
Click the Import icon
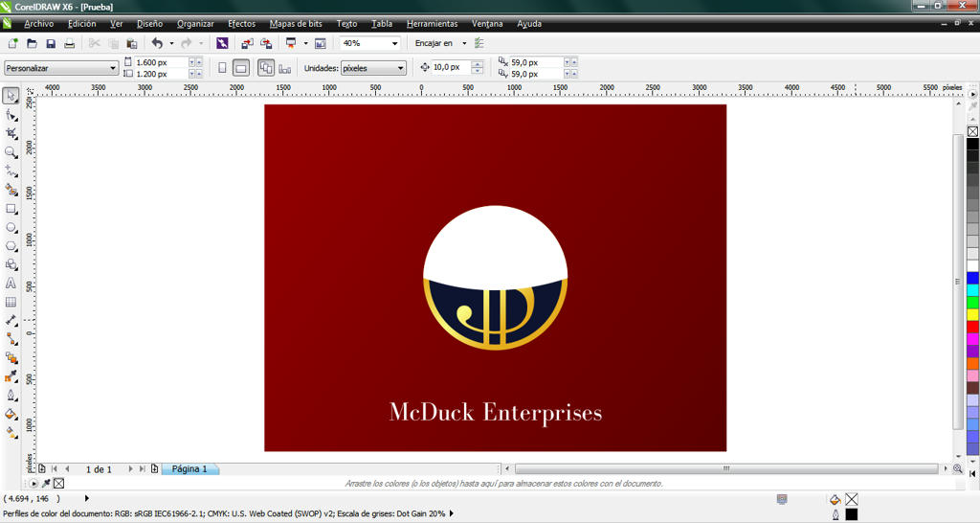[247, 43]
